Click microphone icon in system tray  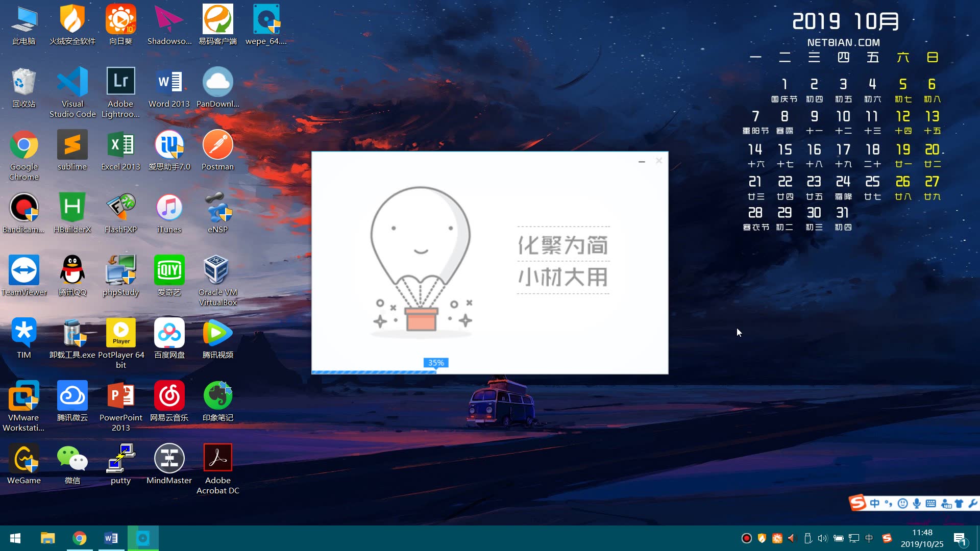tap(917, 503)
